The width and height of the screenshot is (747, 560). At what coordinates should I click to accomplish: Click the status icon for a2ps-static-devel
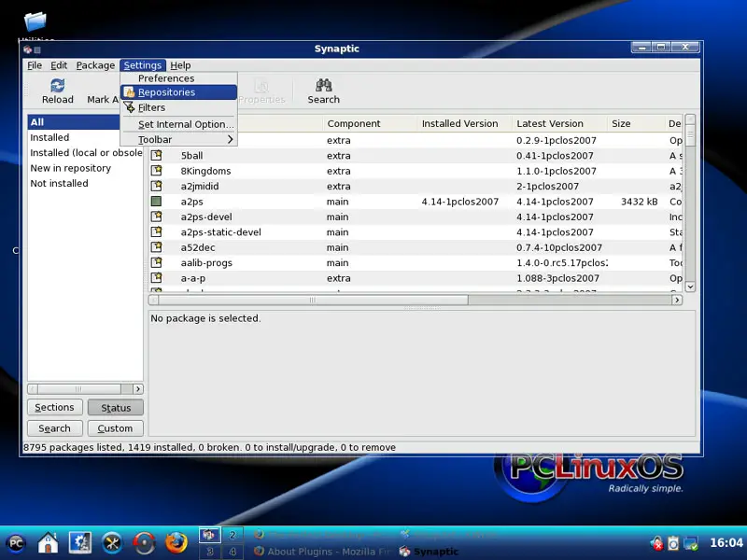[x=156, y=231]
